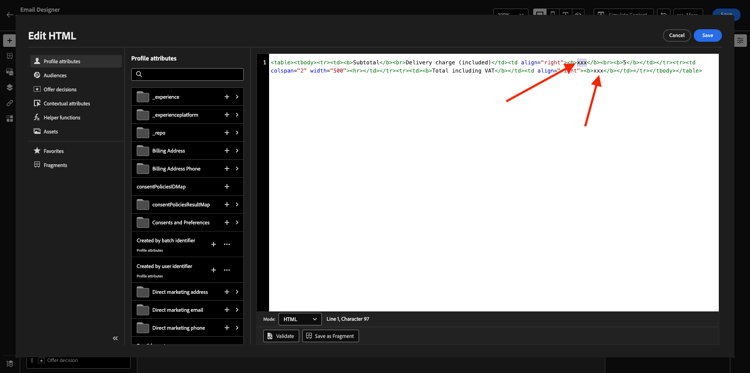Click the Save as Fragment button
Screen dimensions: 750x373
click(x=331, y=336)
